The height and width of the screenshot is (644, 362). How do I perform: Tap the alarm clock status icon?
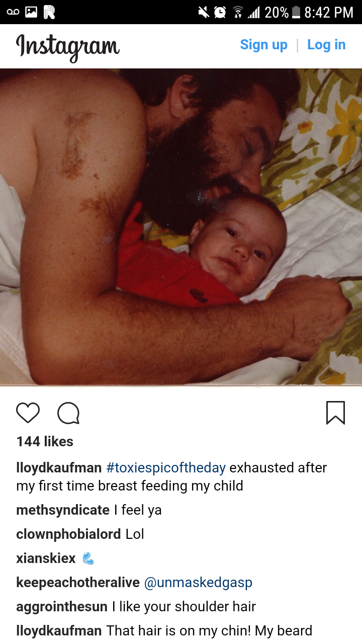point(220,12)
